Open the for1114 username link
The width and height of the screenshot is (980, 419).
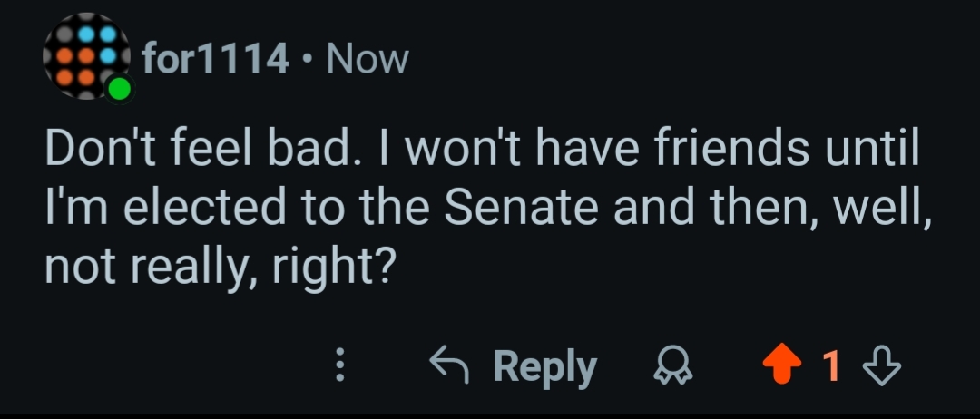pos(215,60)
